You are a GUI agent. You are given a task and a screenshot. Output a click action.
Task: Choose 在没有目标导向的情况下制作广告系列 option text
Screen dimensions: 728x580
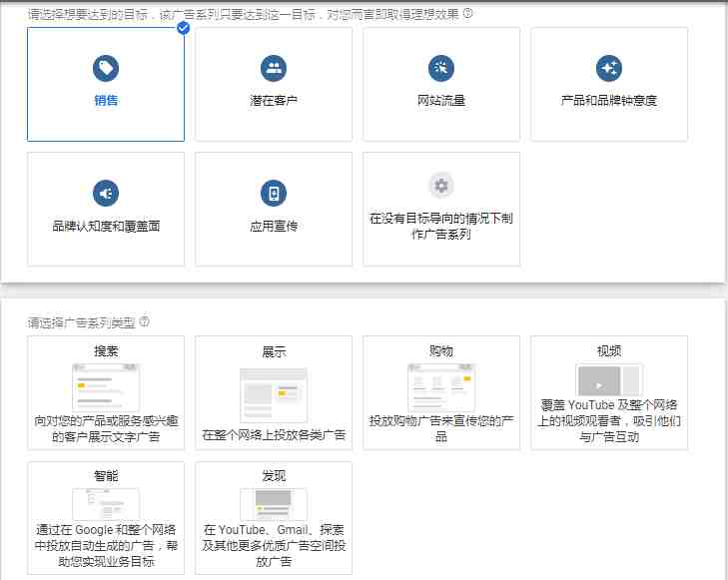point(441,226)
